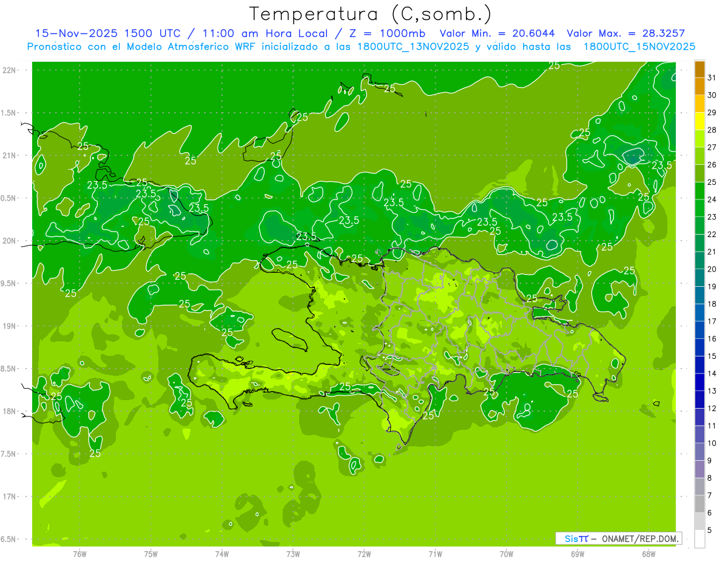Click the number 15 on the color scale
The height and width of the screenshot is (562, 728).
click(712, 356)
